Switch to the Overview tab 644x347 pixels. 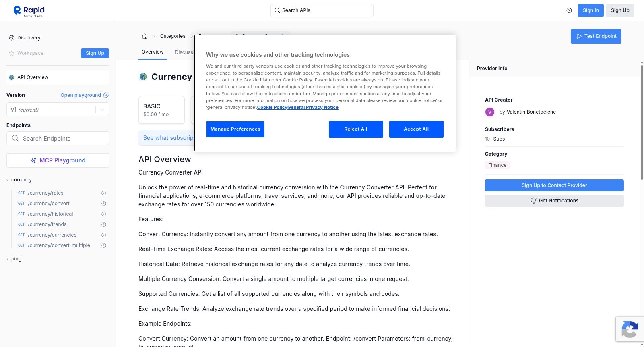(x=153, y=52)
